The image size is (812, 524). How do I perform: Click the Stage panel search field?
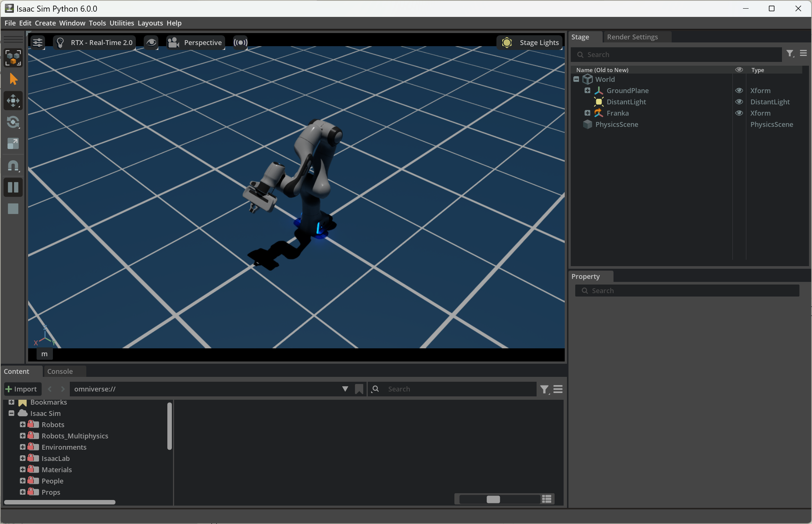click(x=677, y=54)
